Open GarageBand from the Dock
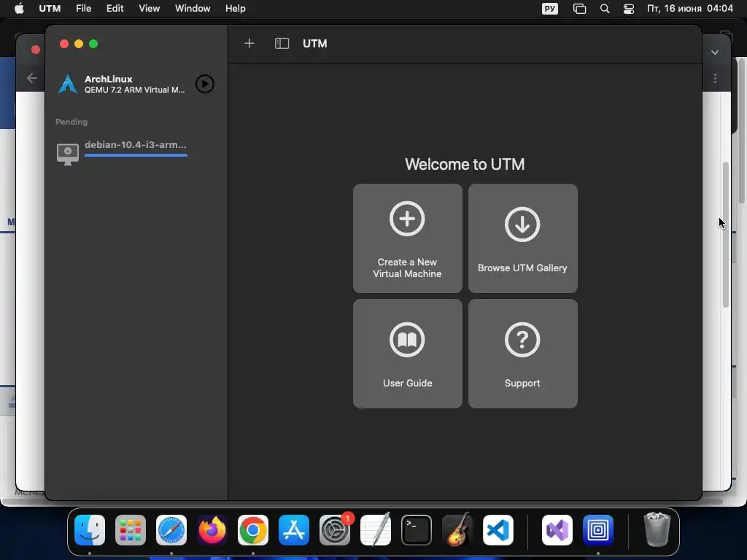The height and width of the screenshot is (560, 747). (x=457, y=530)
